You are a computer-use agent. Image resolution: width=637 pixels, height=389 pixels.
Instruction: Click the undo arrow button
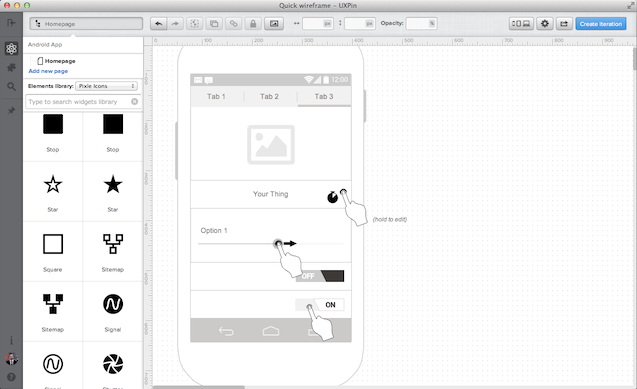coord(158,24)
